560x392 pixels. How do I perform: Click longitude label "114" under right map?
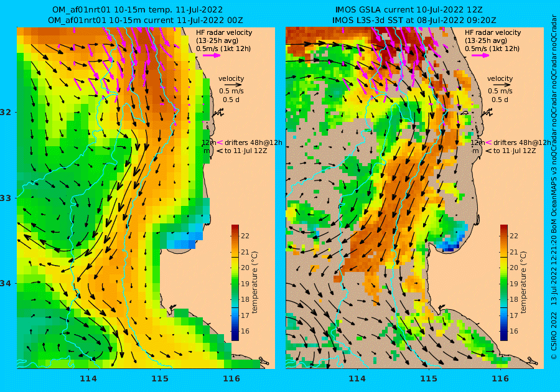pyautogui.click(x=357, y=379)
